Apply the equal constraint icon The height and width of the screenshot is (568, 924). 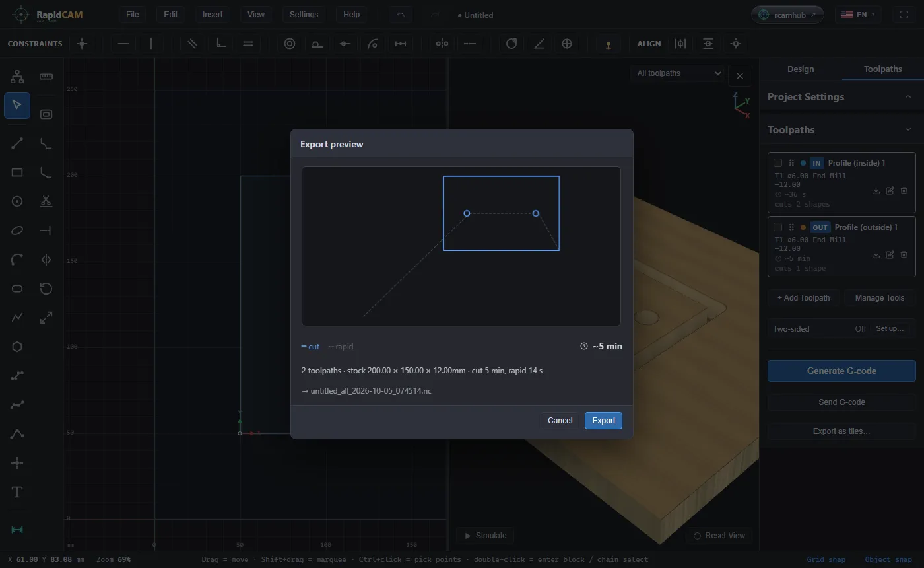248,44
